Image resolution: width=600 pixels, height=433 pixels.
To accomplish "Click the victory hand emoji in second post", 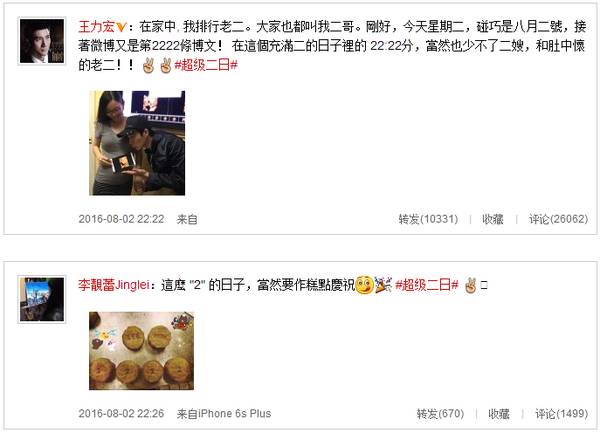I will 470,285.
